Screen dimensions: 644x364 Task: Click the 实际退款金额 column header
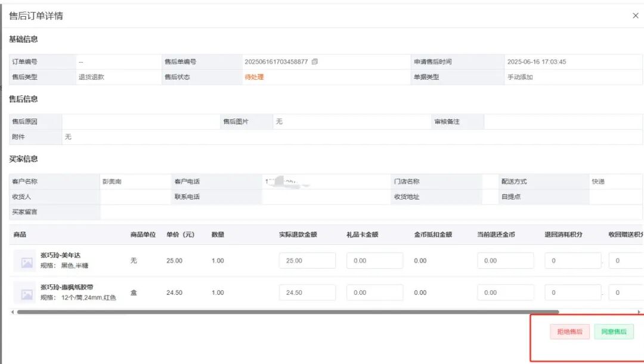point(298,235)
